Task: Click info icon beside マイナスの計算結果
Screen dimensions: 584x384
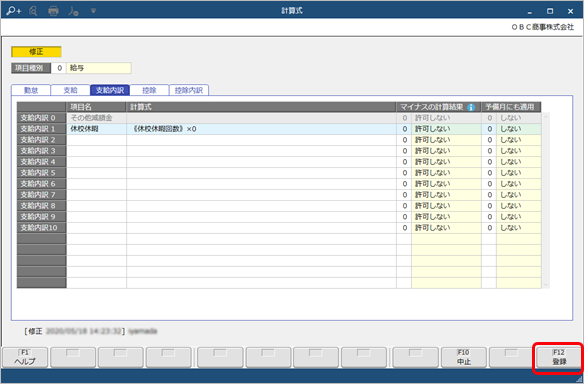Action: pyautogui.click(x=471, y=107)
